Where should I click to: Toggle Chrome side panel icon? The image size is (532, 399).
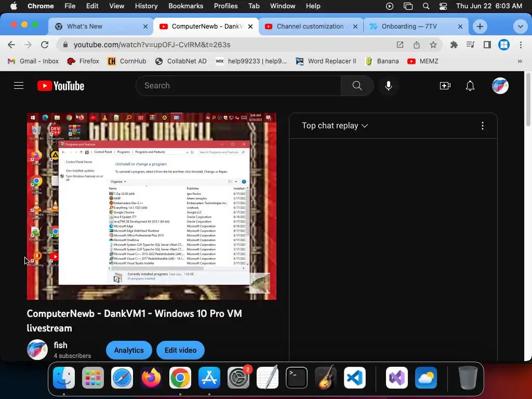(487, 45)
